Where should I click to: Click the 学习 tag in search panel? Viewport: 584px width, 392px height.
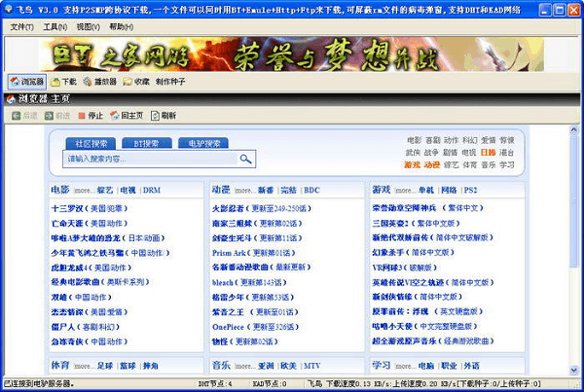pyautogui.click(x=506, y=164)
